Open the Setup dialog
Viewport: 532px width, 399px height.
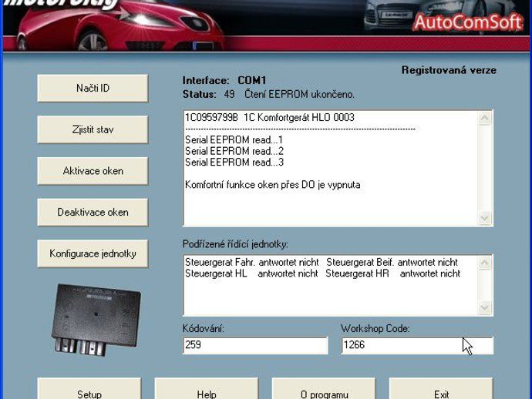point(89,389)
